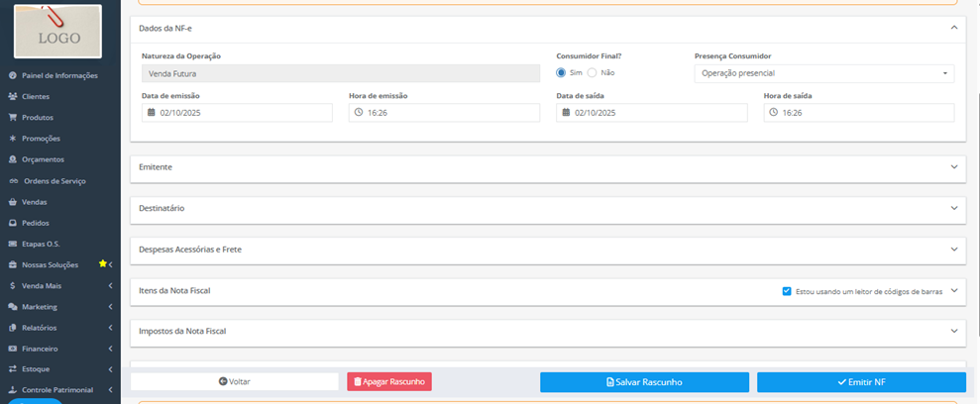Click the Apagar Rascunho button
980x404 pixels.
tap(389, 381)
